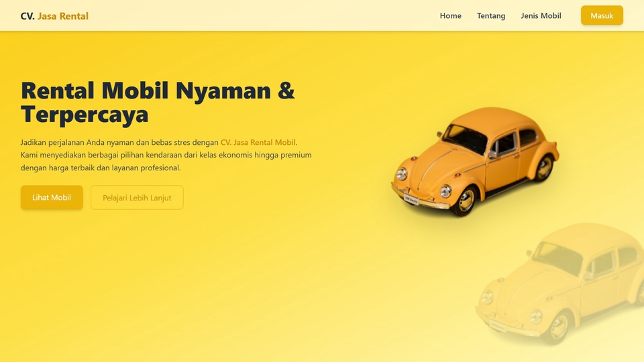Go to the Tentang section
Screen dimensions: 644x362
(491, 15)
